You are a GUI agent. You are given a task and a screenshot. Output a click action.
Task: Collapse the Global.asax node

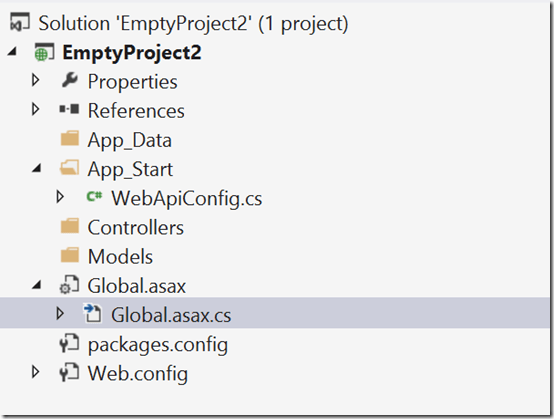click(36, 285)
